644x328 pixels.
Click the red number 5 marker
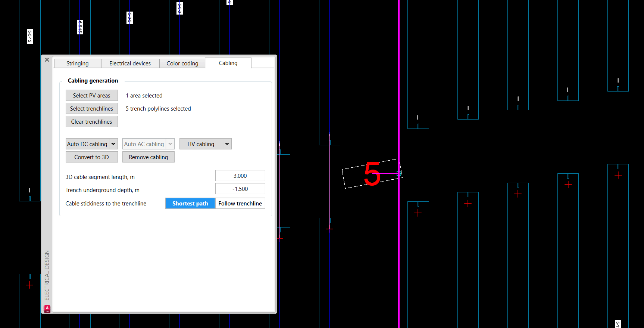(372, 174)
